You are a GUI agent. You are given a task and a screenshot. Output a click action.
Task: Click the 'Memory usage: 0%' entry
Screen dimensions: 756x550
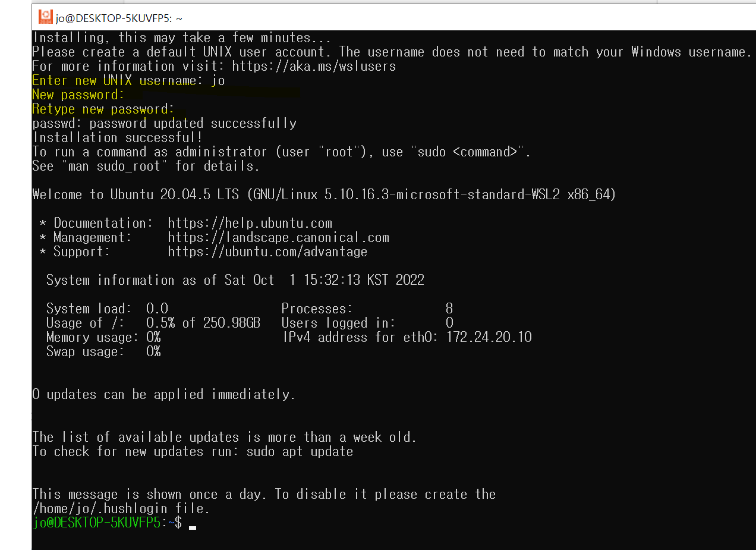(103, 337)
